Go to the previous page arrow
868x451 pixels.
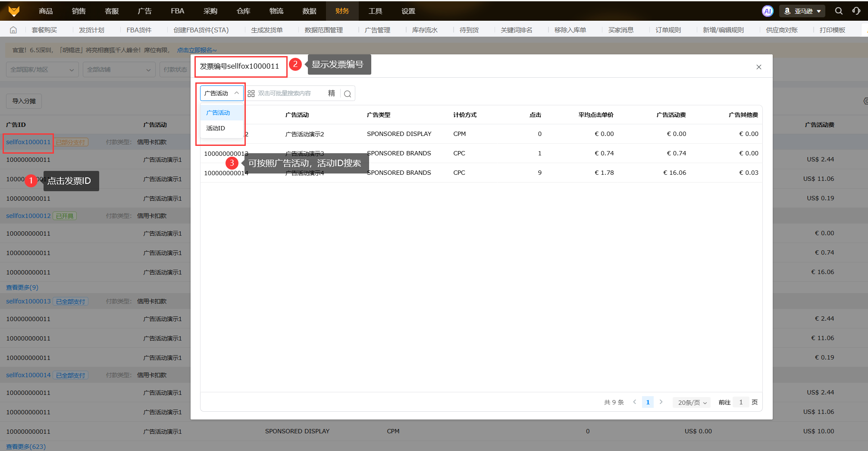(634, 402)
